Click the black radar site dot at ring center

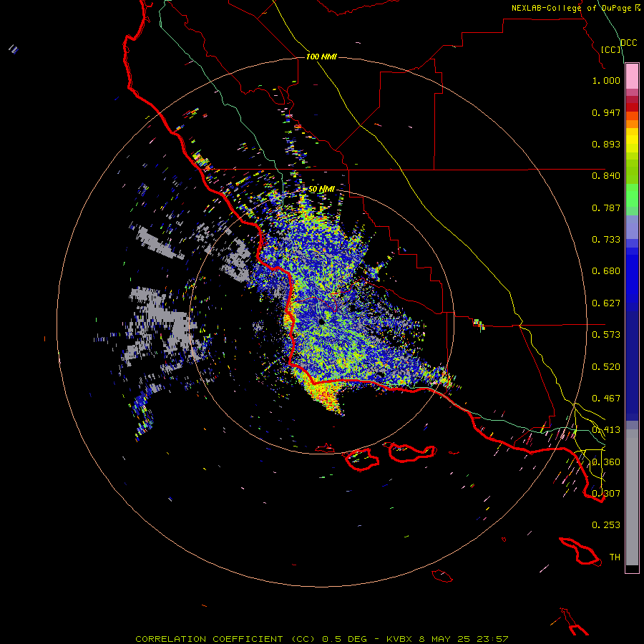[x=321, y=322]
